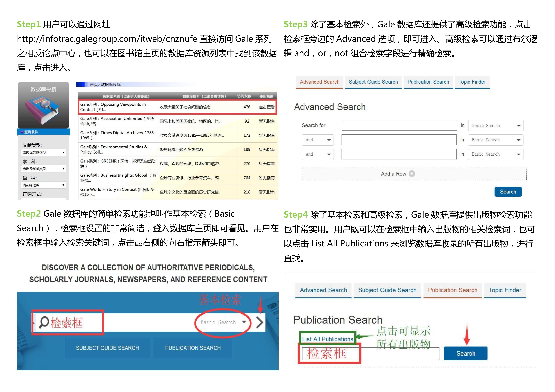Viewport: 555px width, 392px height.
Task: Click description '收录大量关于社会问题的信息'
Action: [x=185, y=107]
